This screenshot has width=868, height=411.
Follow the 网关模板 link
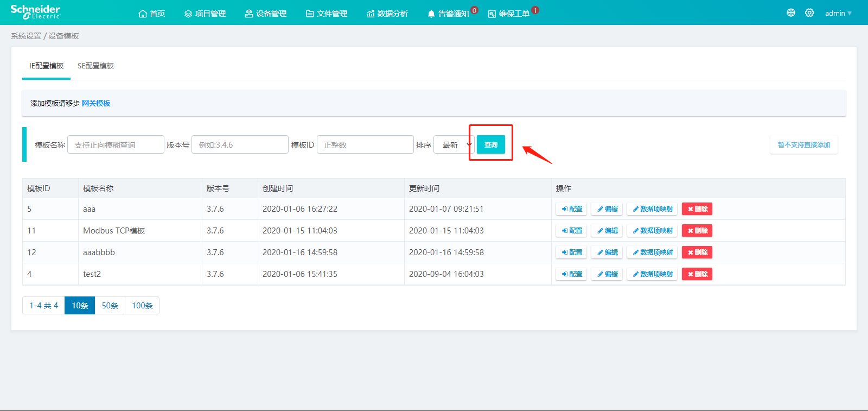coord(96,103)
